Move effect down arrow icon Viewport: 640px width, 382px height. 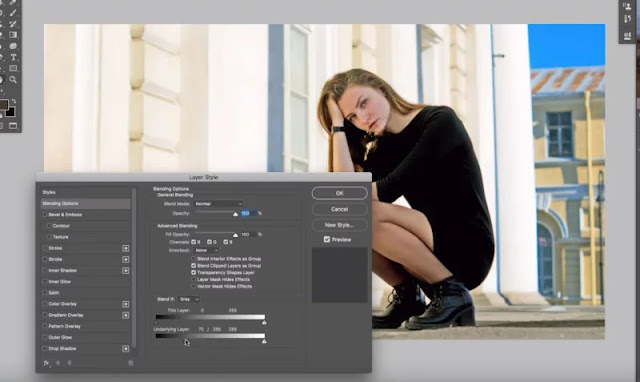pos(69,363)
